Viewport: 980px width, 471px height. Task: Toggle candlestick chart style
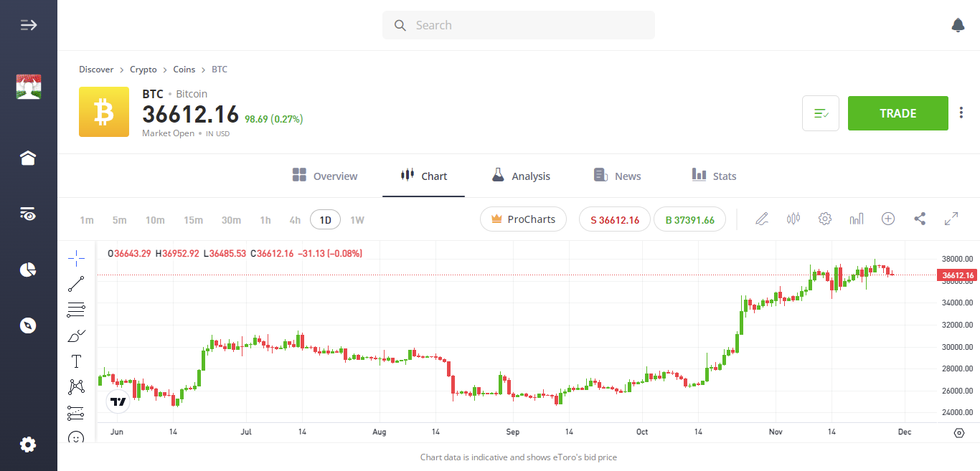pyautogui.click(x=793, y=219)
